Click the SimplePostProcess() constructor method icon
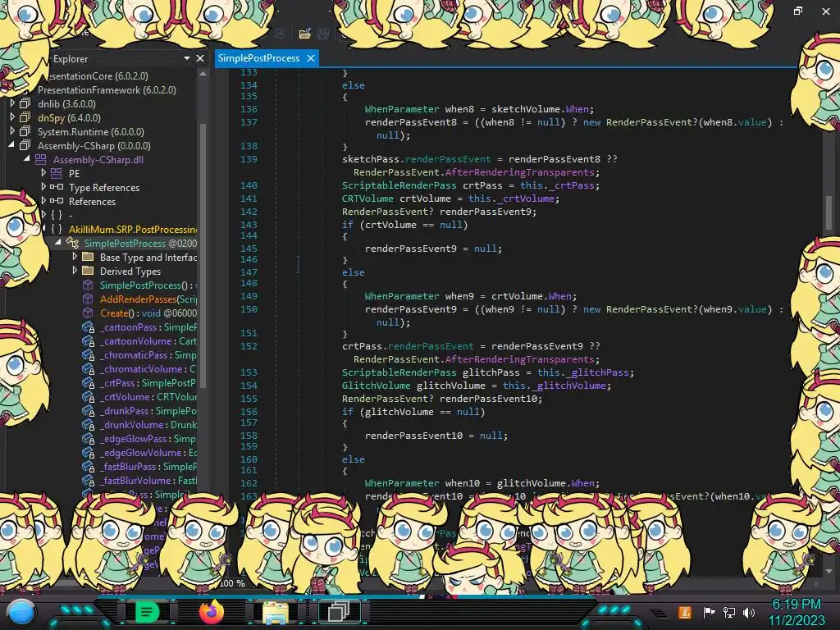 [x=87, y=285]
